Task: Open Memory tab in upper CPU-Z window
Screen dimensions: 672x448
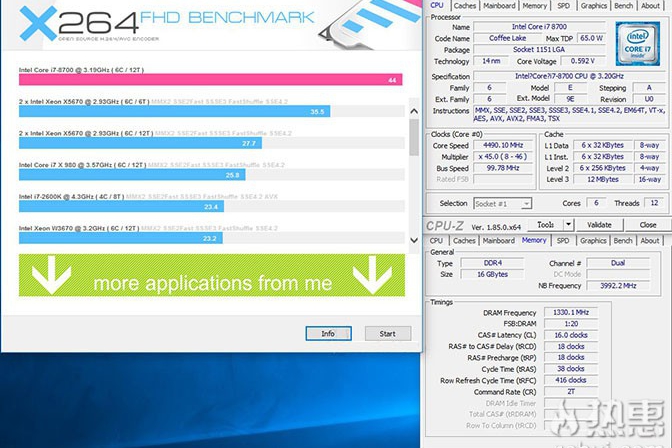Action: (x=534, y=6)
